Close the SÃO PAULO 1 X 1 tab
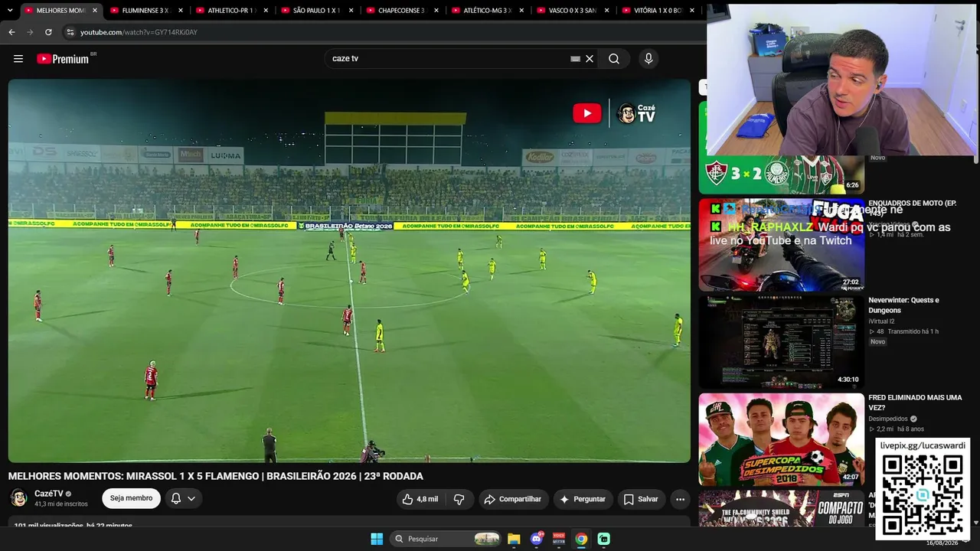Viewport: 980px width, 551px height. coord(351,11)
